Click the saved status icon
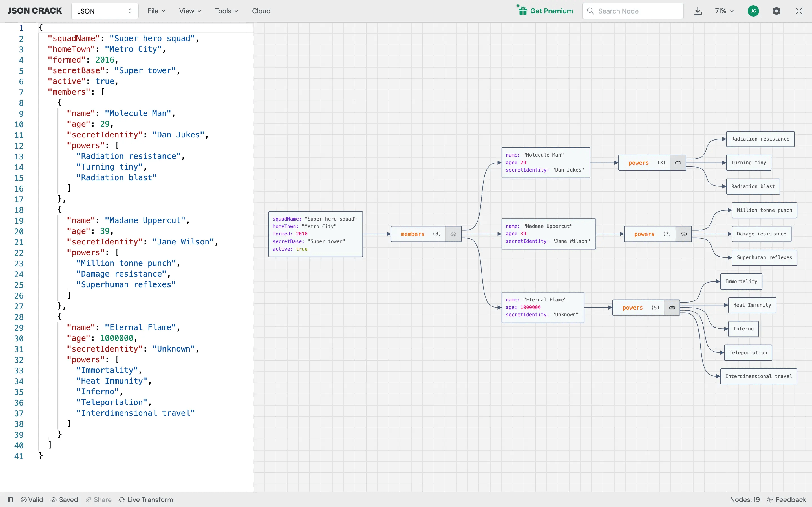The height and width of the screenshot is (507, 812). coord(54,499)
